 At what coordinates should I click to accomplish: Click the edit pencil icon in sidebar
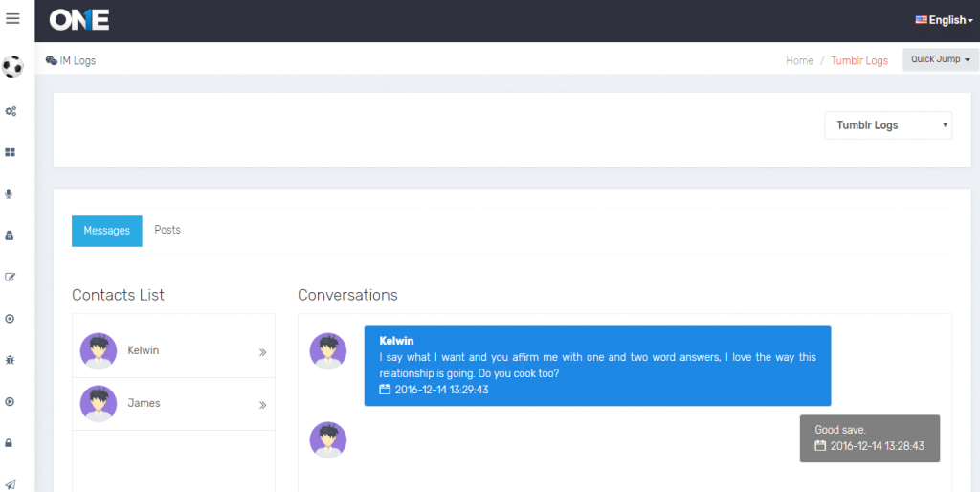(11, 278)
